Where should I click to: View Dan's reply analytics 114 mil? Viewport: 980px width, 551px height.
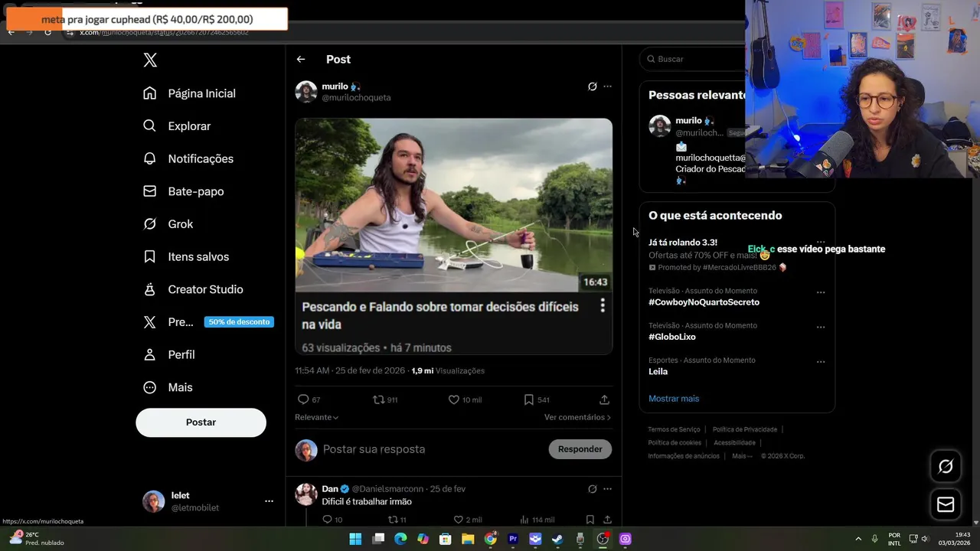coord(537,520)
